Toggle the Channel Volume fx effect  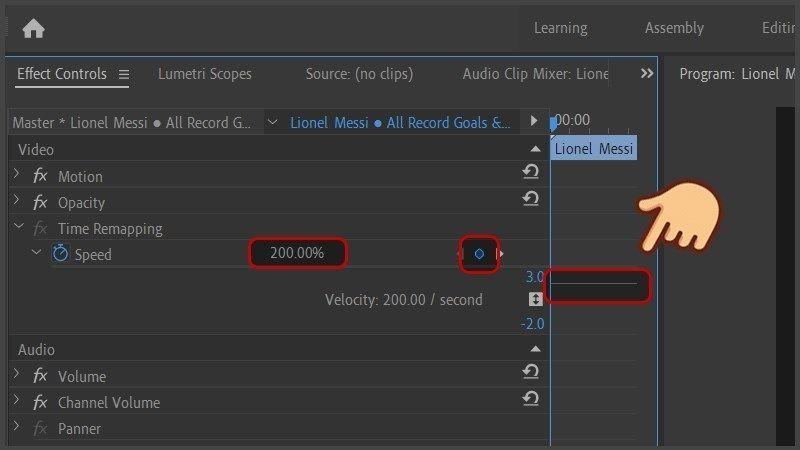point(40,403)
